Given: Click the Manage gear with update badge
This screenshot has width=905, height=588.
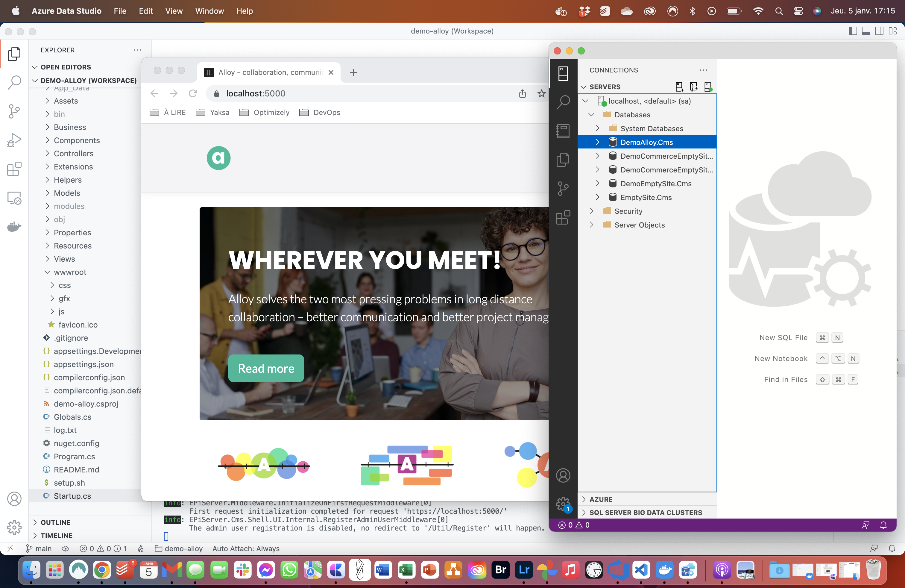Looking at the screenshot, I should 563,505.
